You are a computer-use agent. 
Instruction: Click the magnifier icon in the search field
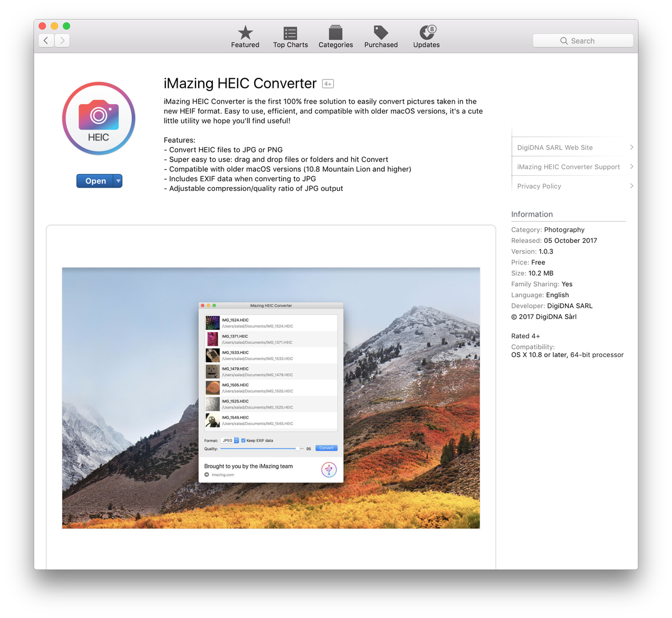pyautogui.click(x=564, y=41)
